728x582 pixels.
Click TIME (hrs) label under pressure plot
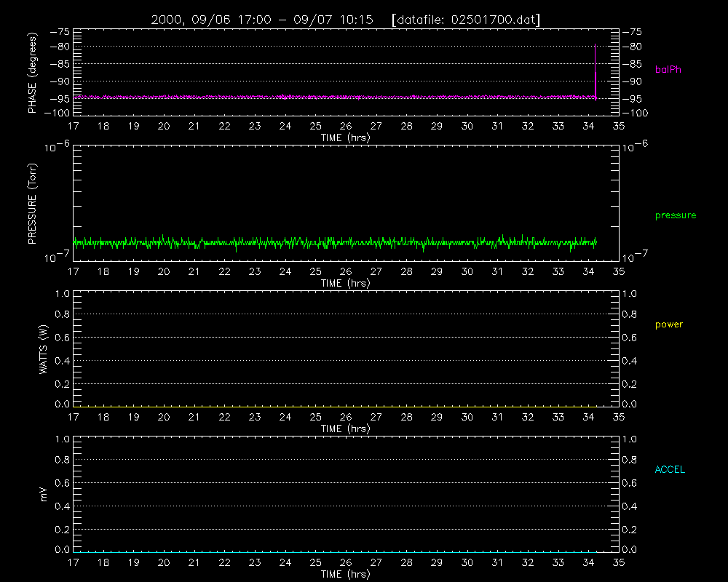pos(345,283)
